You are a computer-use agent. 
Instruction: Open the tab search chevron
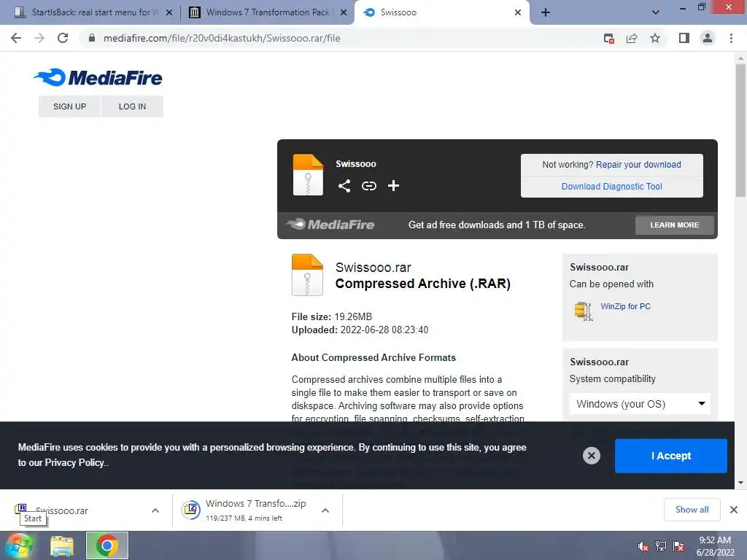[x=656, y=12]
